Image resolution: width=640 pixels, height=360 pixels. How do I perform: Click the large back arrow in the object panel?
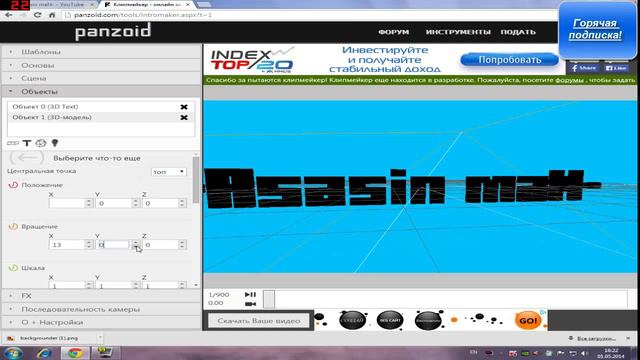27,158
